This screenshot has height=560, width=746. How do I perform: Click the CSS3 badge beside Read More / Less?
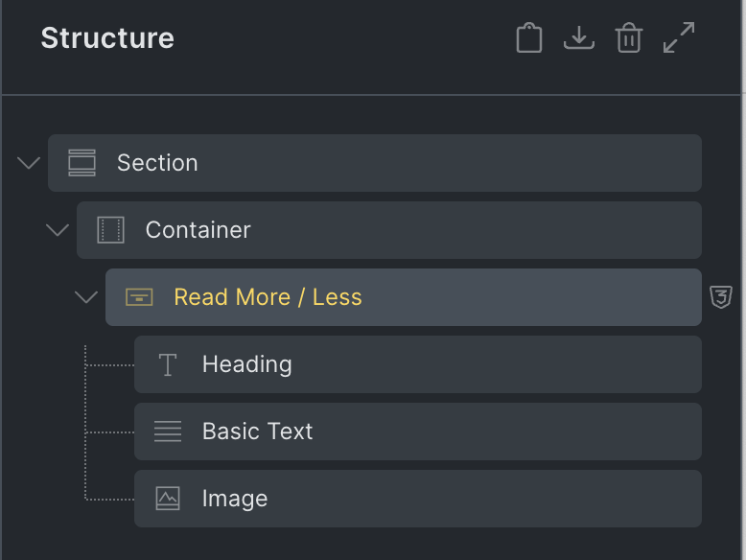pyautogui.click(x=721, y=297)
